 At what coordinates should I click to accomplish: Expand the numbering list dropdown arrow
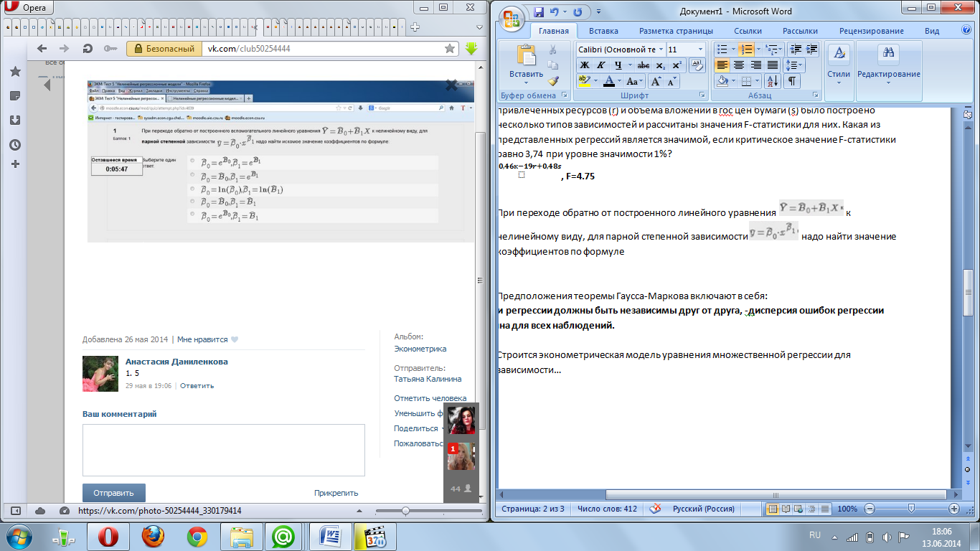[758, 50]
